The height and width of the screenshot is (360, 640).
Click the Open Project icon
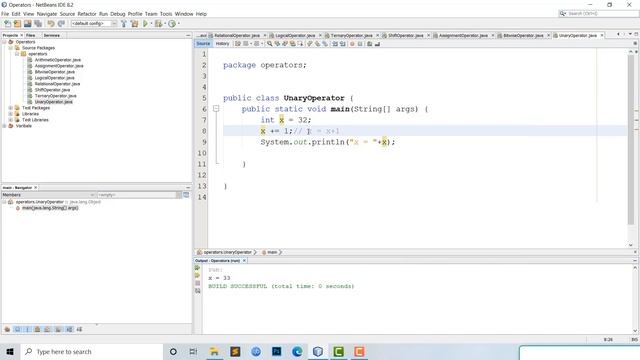coord(27,24)
